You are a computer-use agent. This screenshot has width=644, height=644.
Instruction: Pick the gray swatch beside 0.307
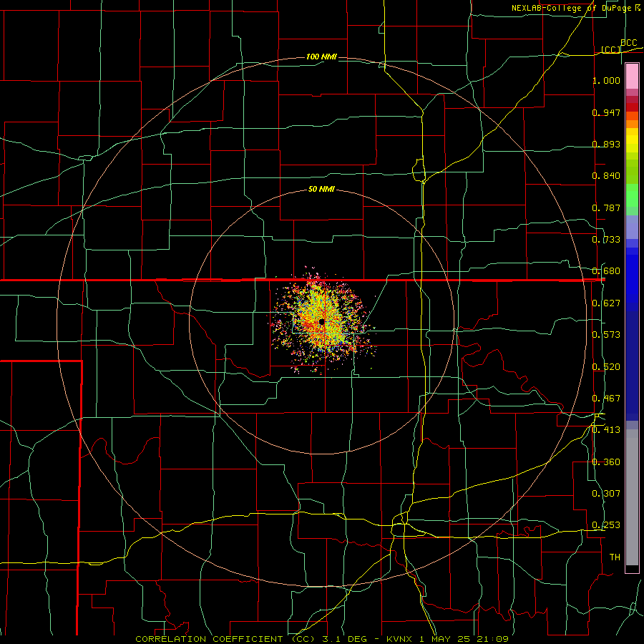point(632,497)
